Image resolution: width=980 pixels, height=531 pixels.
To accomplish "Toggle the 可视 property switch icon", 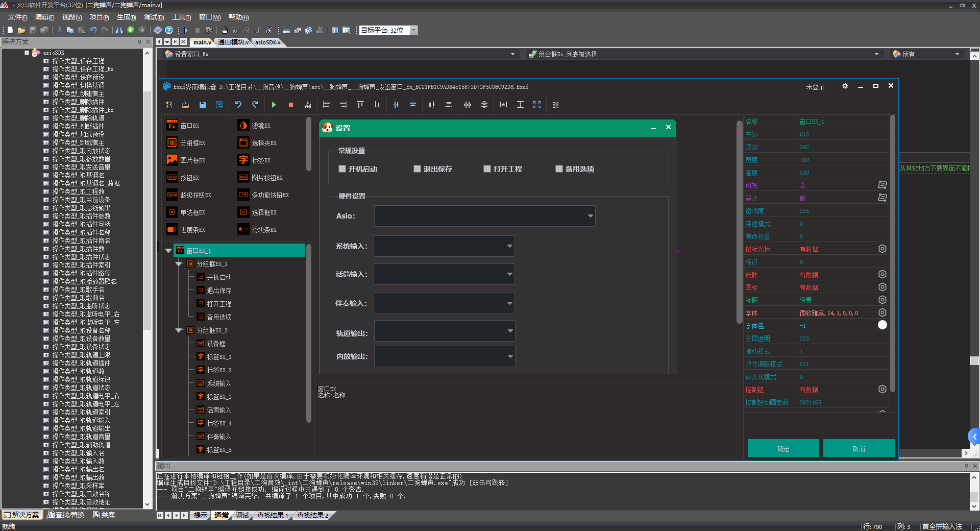I will (x=882, y=185).
